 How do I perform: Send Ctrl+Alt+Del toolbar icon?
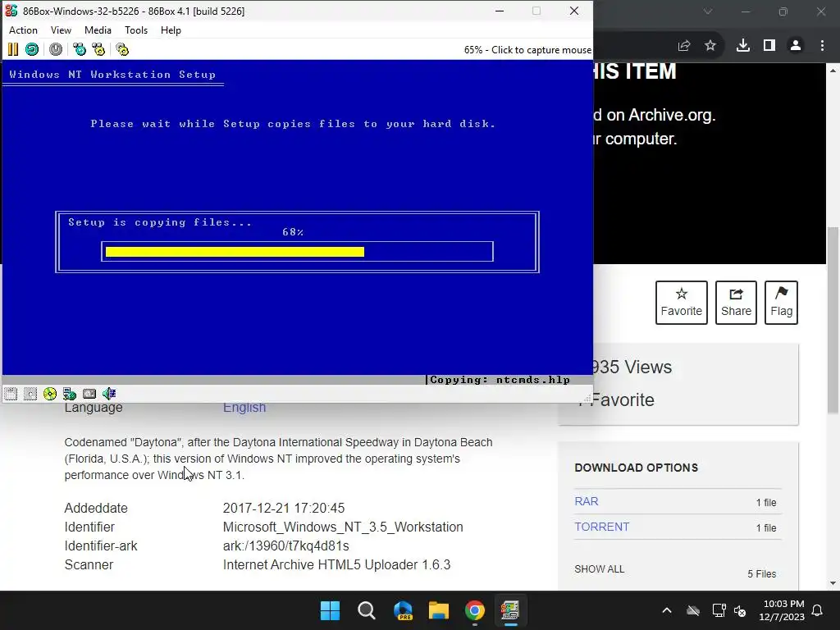pyautogui.click(x=80, y=50)
